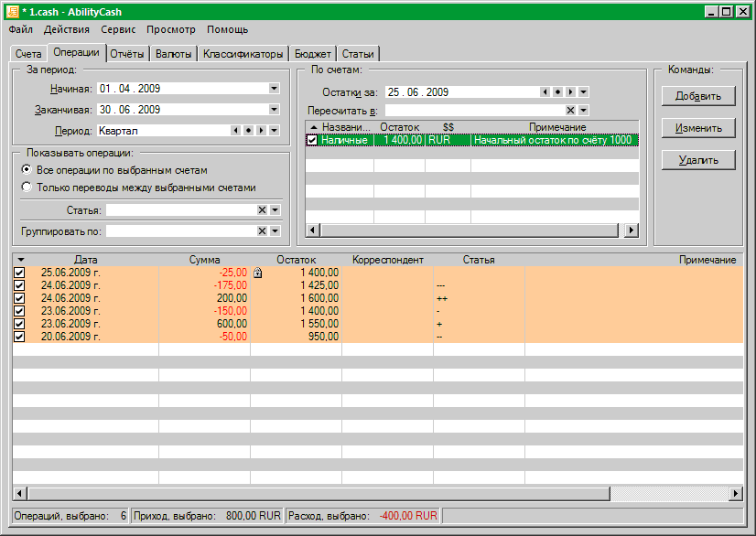The image size is (756, 536).
Task: Open the Начиная date dropdown
Action: [x=275, y=89]
